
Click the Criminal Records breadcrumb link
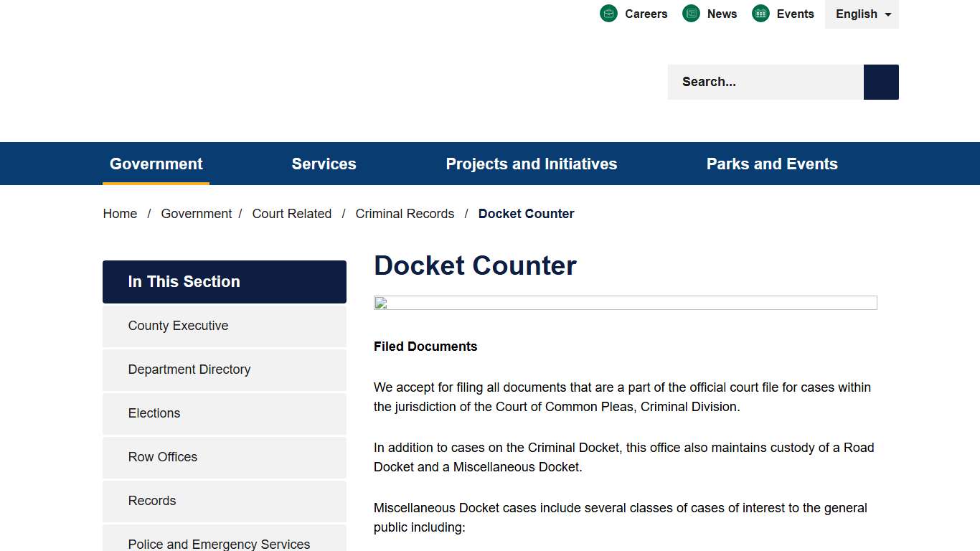pyautogui.click(x=405, y=213)
